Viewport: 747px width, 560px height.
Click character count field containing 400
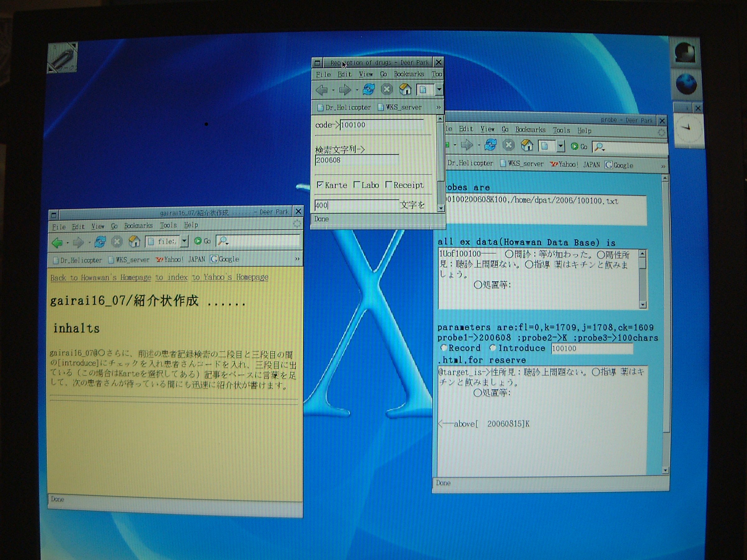(357, 205)
